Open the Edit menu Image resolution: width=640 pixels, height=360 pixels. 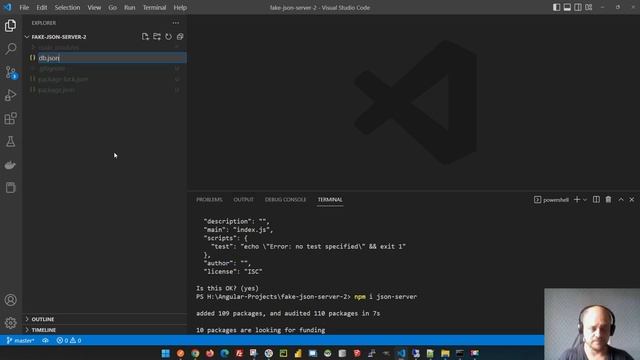(42, 7)
